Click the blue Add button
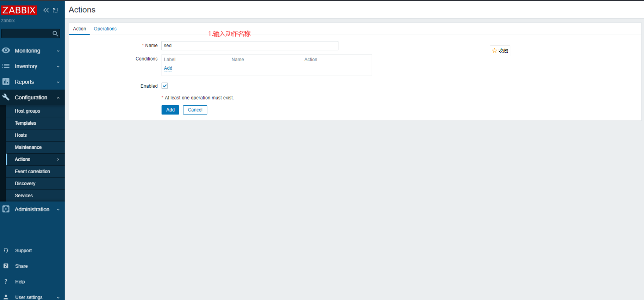This screenshot has height=300, width=644. coord(170,110)
